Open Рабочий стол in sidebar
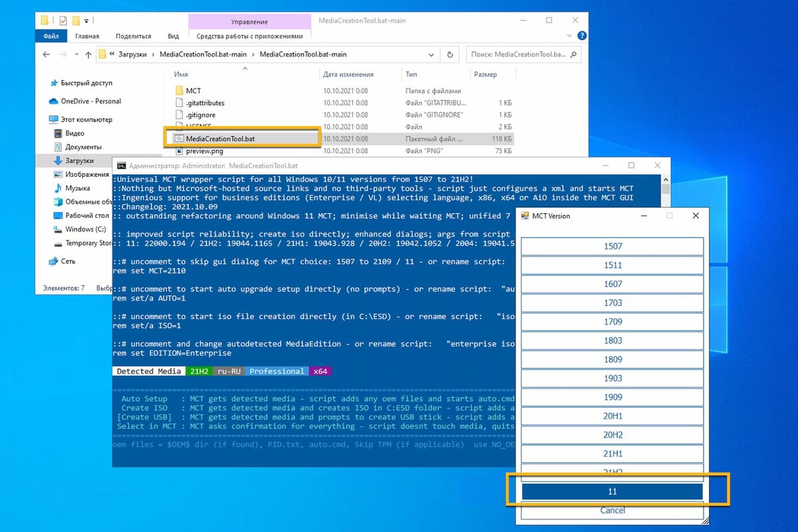Screen dimensions: 798x532 click(x=87, y=215)
